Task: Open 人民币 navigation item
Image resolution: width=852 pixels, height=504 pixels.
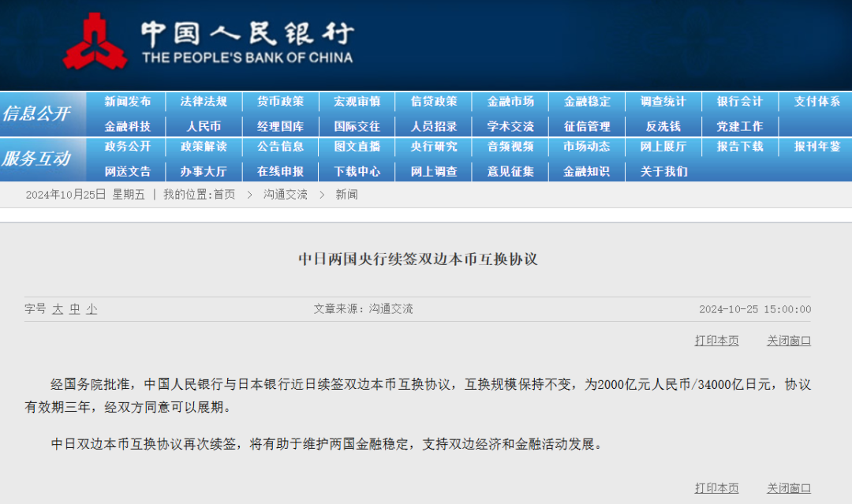Action: point(204,126)
